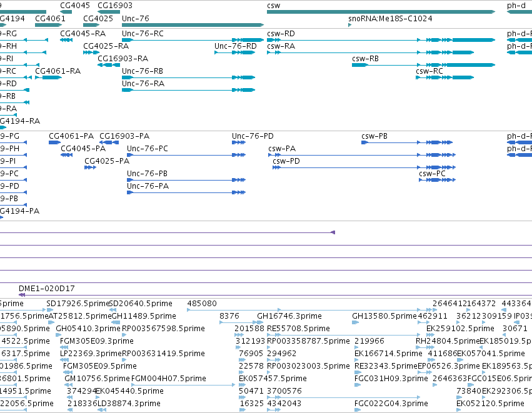Open the CG4045-PA protein label
532x413 pixels.
[x=83, y=149]
